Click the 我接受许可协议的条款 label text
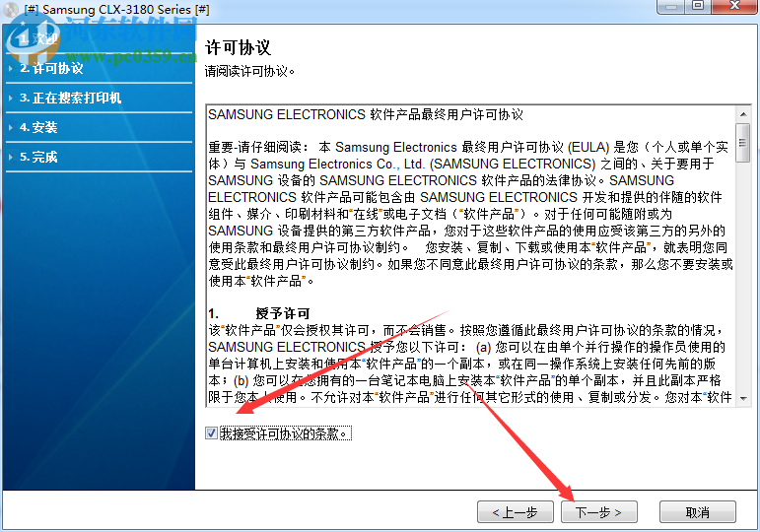Screen dimensions: 760x532 pos(286,433)
